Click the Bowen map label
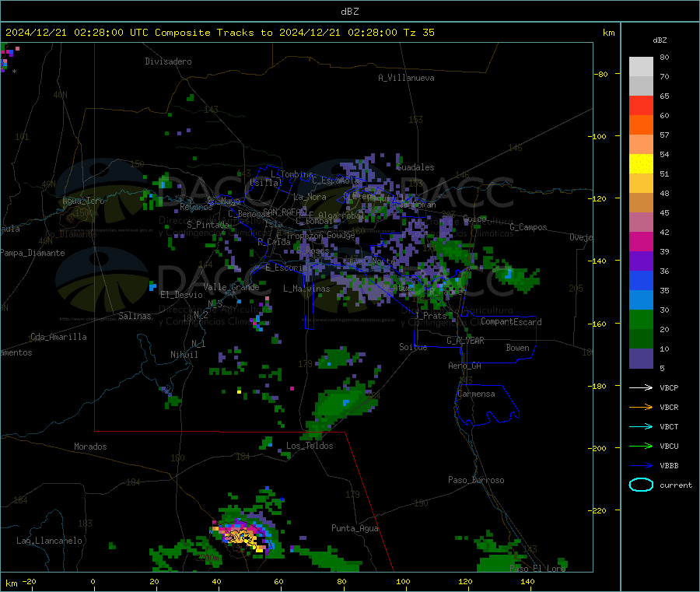This screenshot has width=700, height=592. tap(517, 348)
